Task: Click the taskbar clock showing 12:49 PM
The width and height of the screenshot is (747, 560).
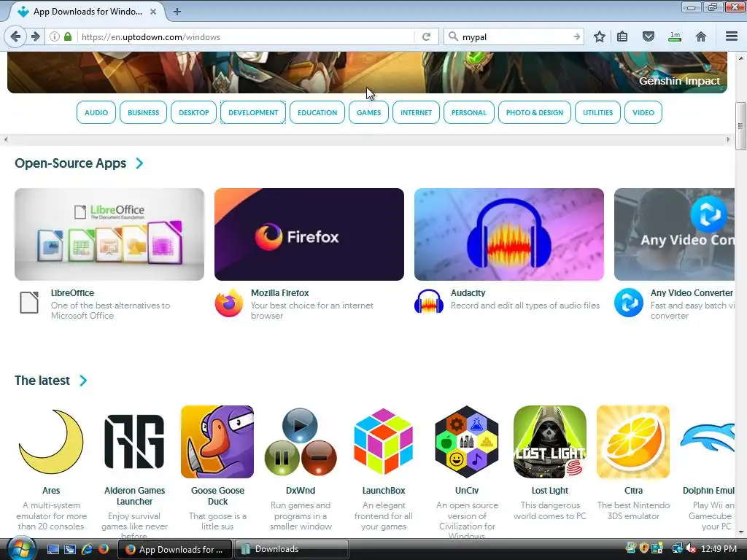Action: (x=719, y=548)
